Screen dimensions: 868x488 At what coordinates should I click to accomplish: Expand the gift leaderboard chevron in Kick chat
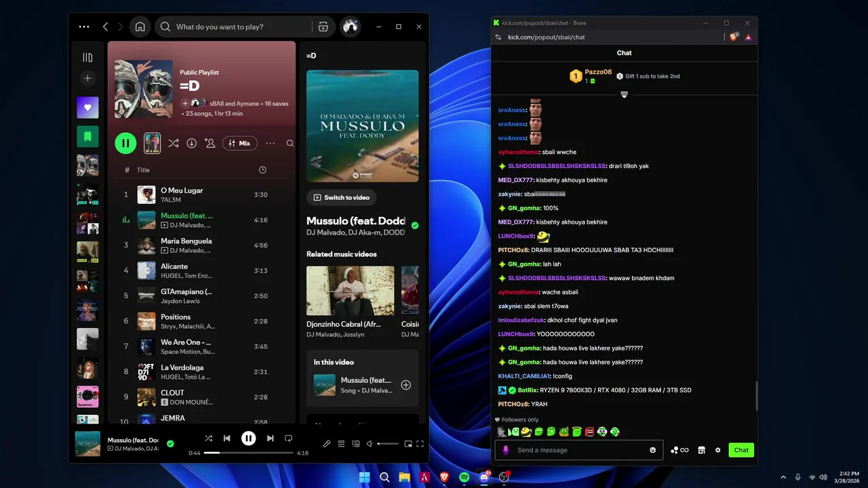[x=625, y=94]
